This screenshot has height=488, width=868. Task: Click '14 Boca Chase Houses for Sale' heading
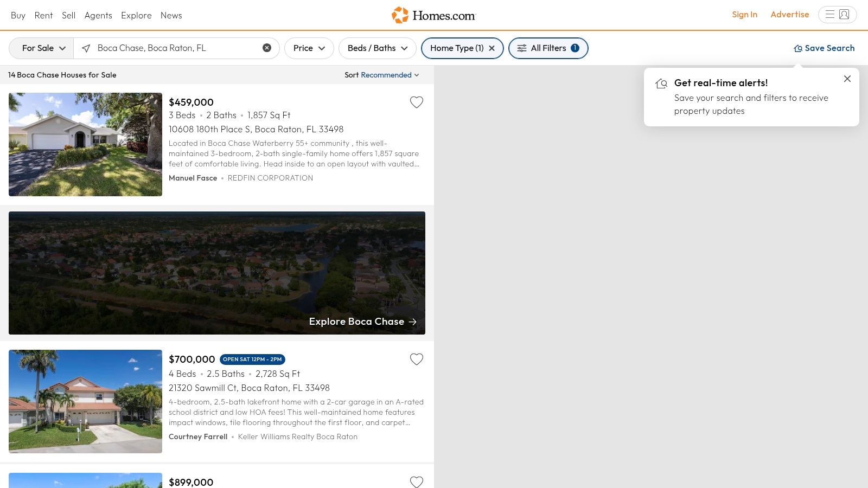62,75
